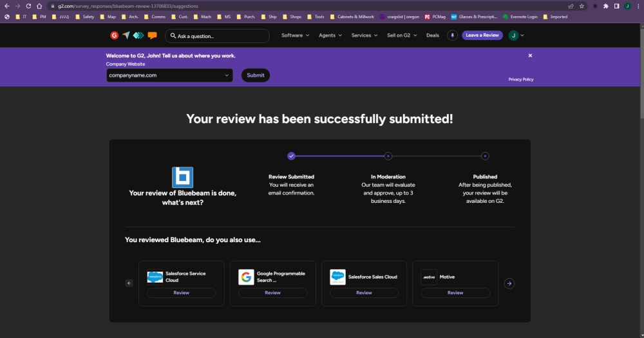Open the Glasses & Prescripti... bookmark

pos(474,17)
